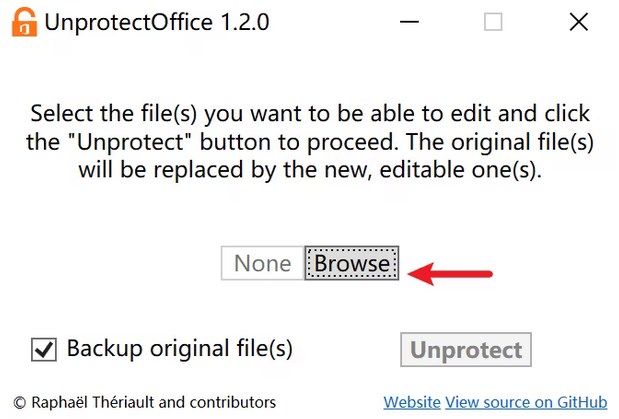The image size is (619, 419).
Task: Minimize the UnprotectOffice window
Action: (407, 22)
